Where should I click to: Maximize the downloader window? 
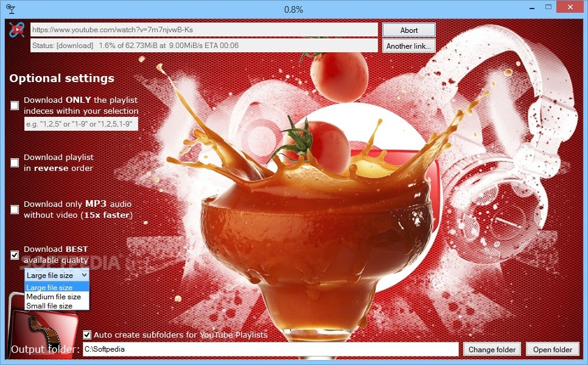coord(548,7)
